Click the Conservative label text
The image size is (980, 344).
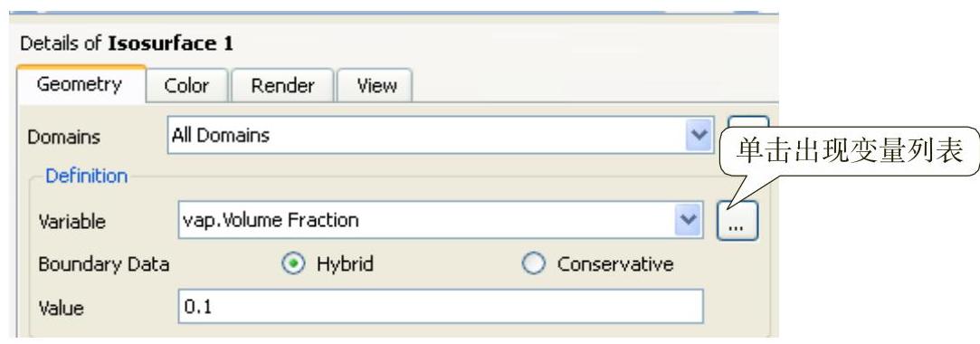[615, 264]
